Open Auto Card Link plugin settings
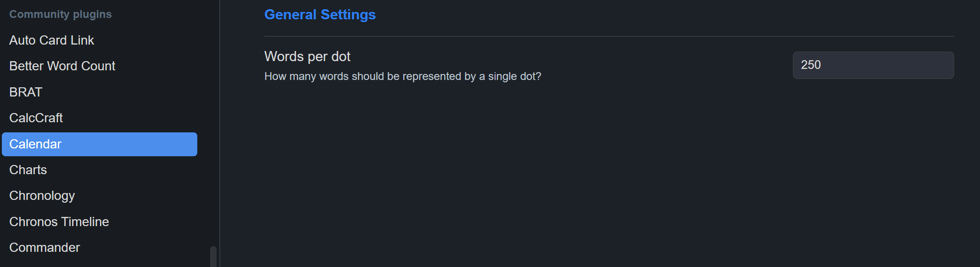Screen dimensions: 980x267 51,40
